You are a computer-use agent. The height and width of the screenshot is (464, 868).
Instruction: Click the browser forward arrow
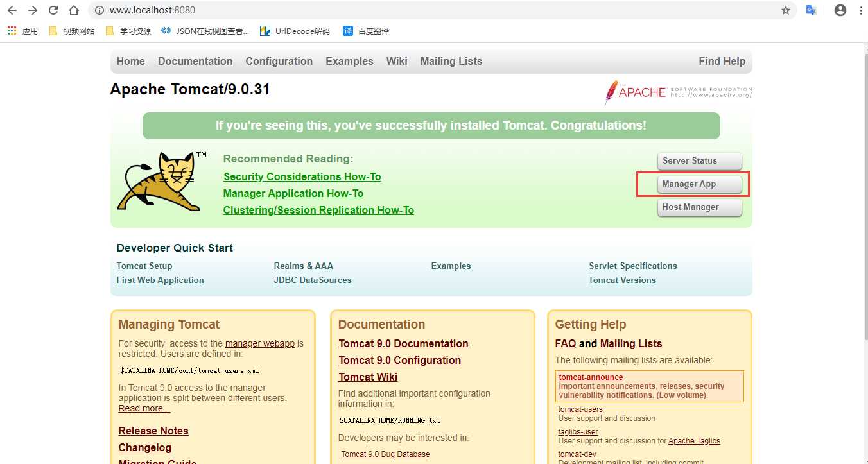coord(33,10)
